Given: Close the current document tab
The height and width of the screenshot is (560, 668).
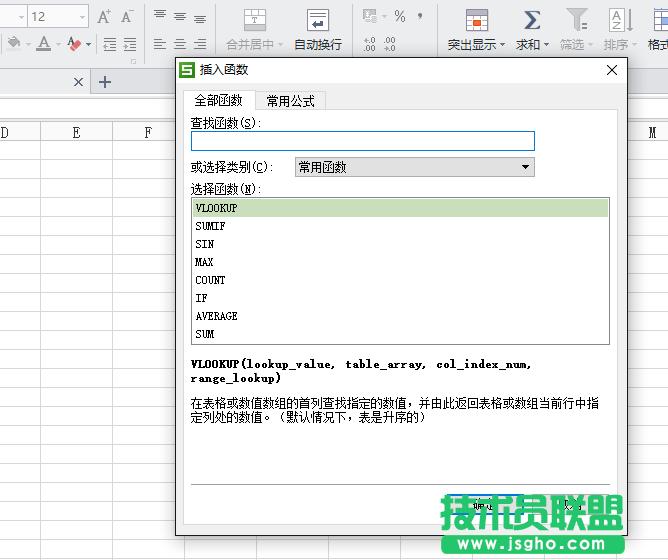Looking at the screenshot, I should [x=79, y=82].
